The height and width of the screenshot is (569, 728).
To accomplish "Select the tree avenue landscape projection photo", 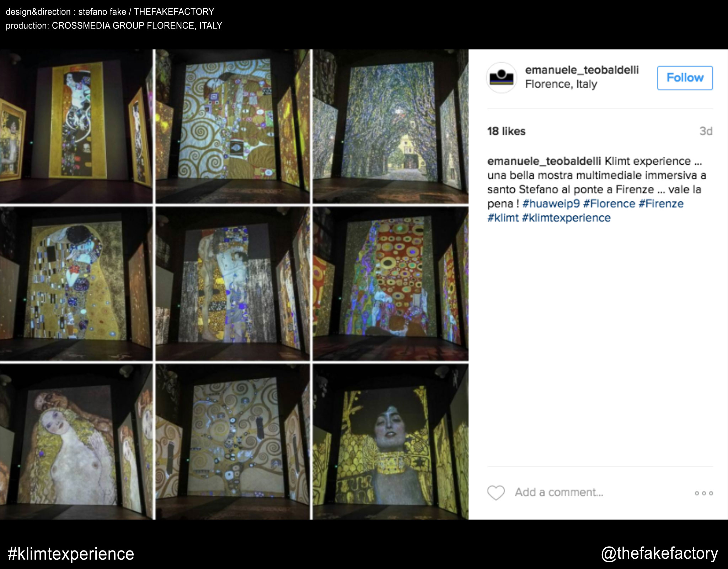I will tap(390, 126).
